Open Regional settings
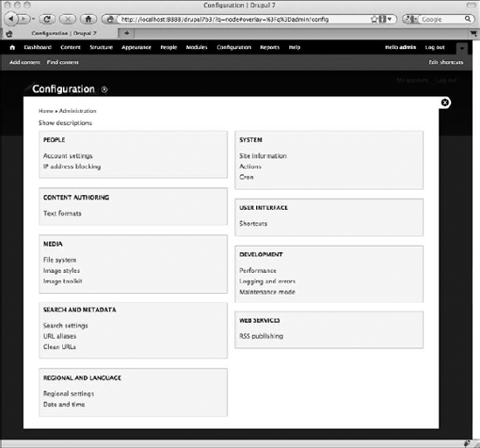Viewport: 480px width, 448px height. (x=68, y=394)
